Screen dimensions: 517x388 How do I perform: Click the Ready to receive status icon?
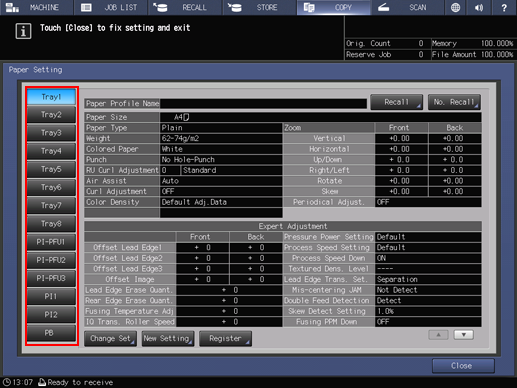pos(42,382)
